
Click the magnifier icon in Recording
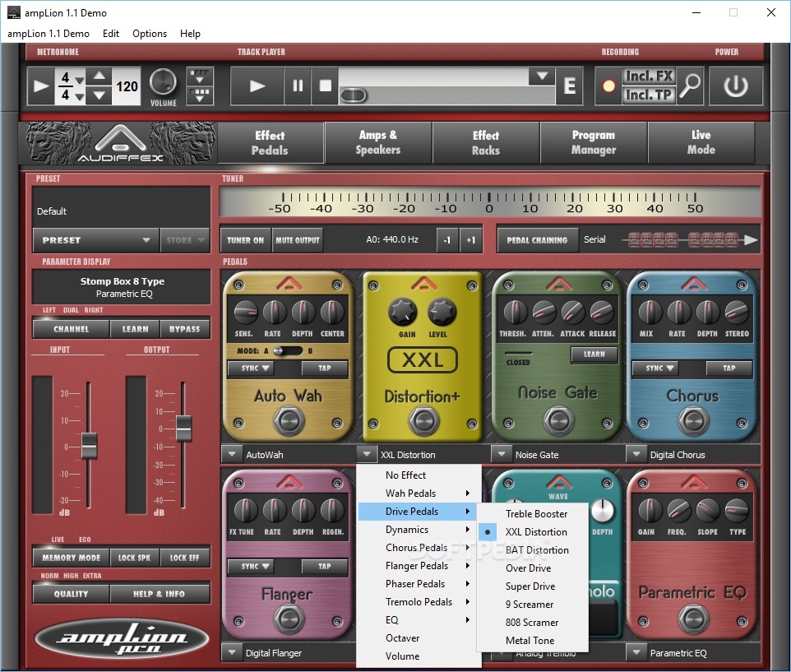pyautogui.click(x=690, y=86)
